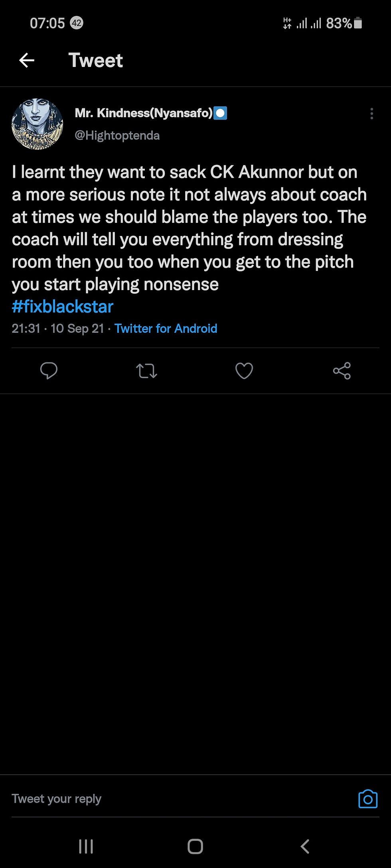Tap the Tweet title in header
This screenshot has height=868, width=391.
[x=96, y=61]
